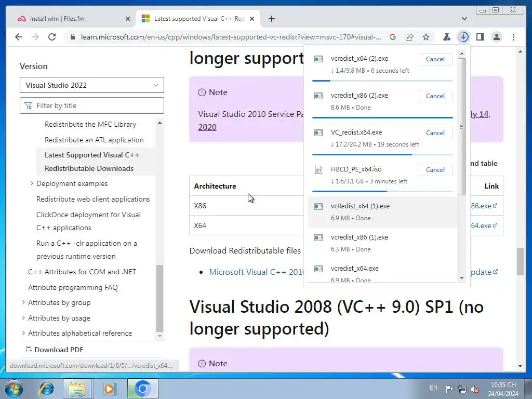Screen dimensions: 532x399
Task: Expand the Attributes by group node
Action: click(x=23, y=303)
